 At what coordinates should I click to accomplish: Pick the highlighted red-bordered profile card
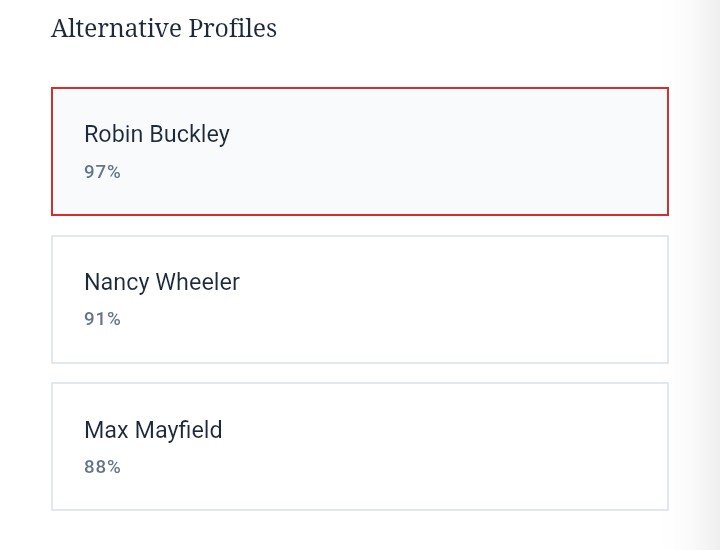[x=360, y=151]
